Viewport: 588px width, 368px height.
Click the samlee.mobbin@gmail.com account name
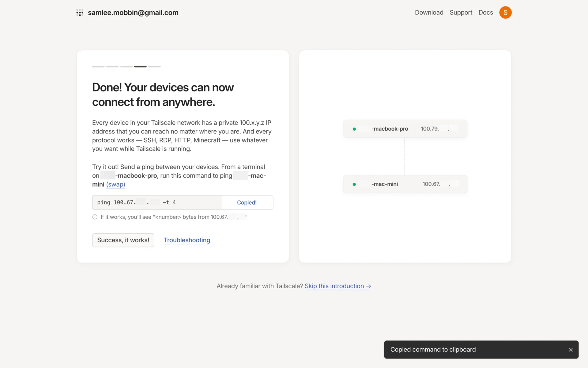pyautogui.click(x=133, y=13)
